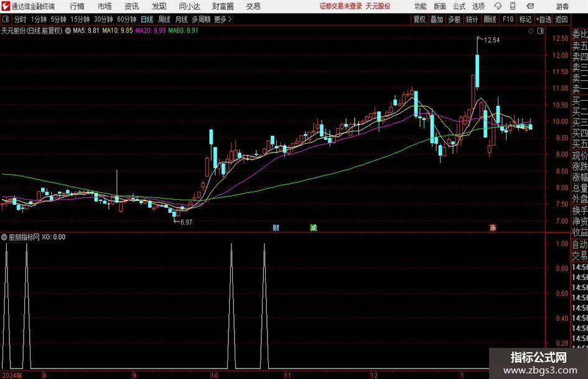The height and width of the screenshot is (379, 588).
Task: Open the 市场 menu
Action: (x=105, y=6)
